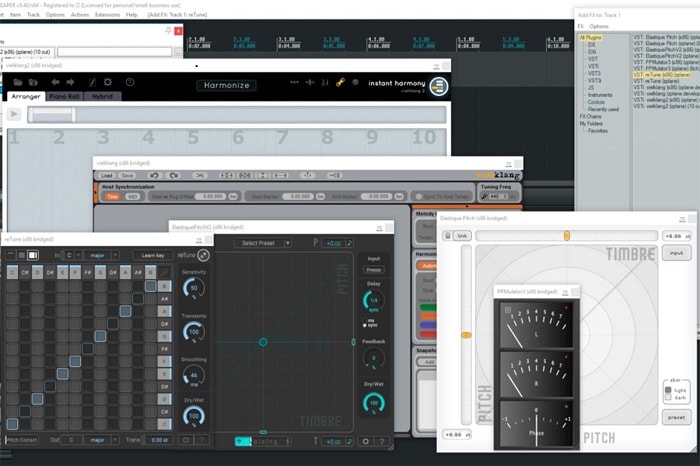Toggle Sync To Host Tempo in vielklang

click(419, 196)
